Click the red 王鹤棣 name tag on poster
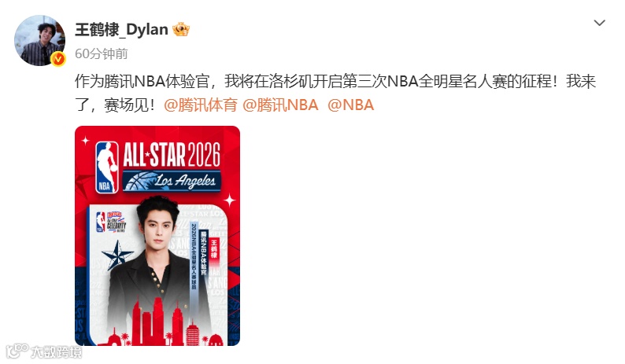 coord(214,249)
